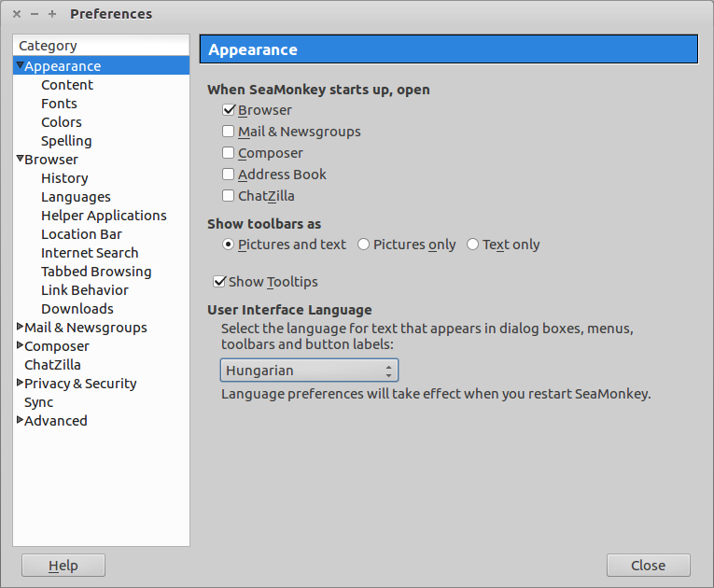Select Tabbed Browsing category
714x588 pixels.
(x=96, y=272)
